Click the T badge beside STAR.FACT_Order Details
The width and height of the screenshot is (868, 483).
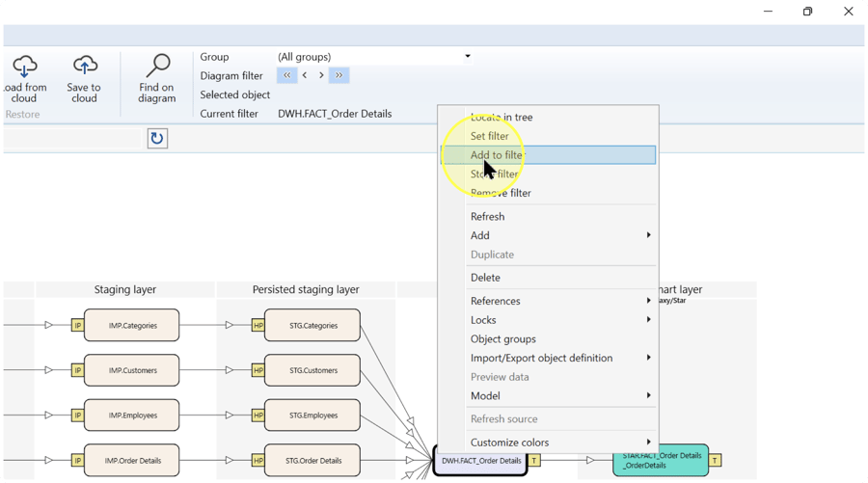pos(715,460)
